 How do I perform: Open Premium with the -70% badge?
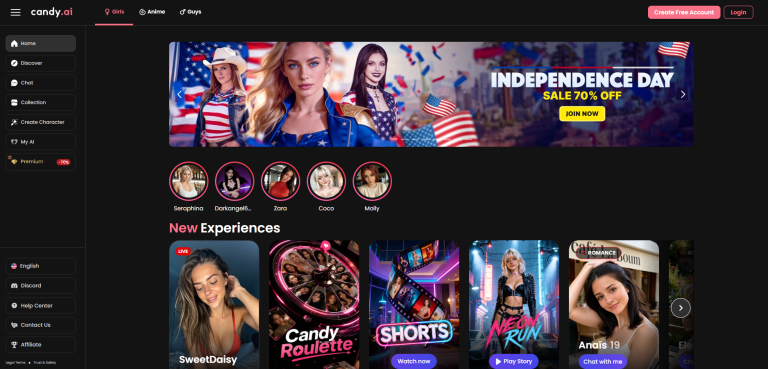(41, 162)
